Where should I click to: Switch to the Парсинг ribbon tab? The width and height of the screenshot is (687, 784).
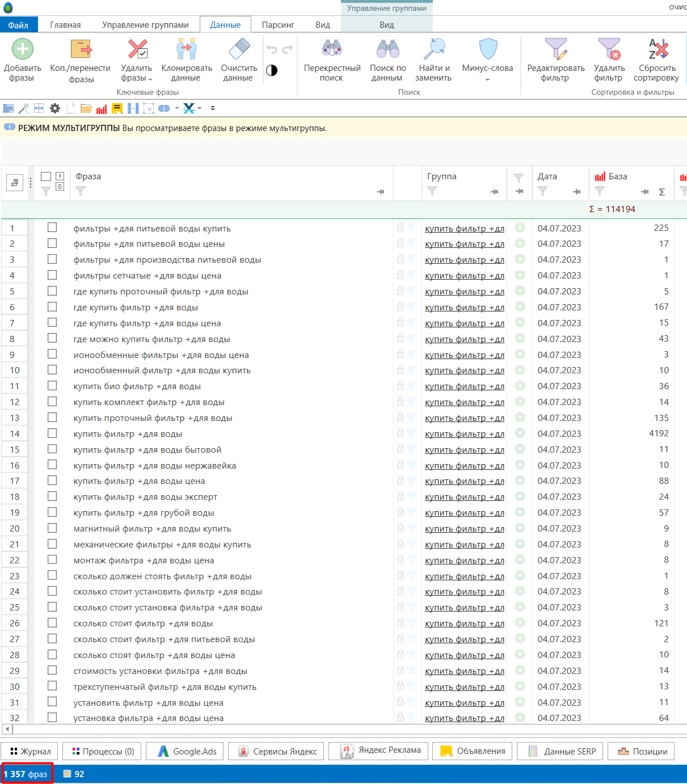click(x=278, y=25)
